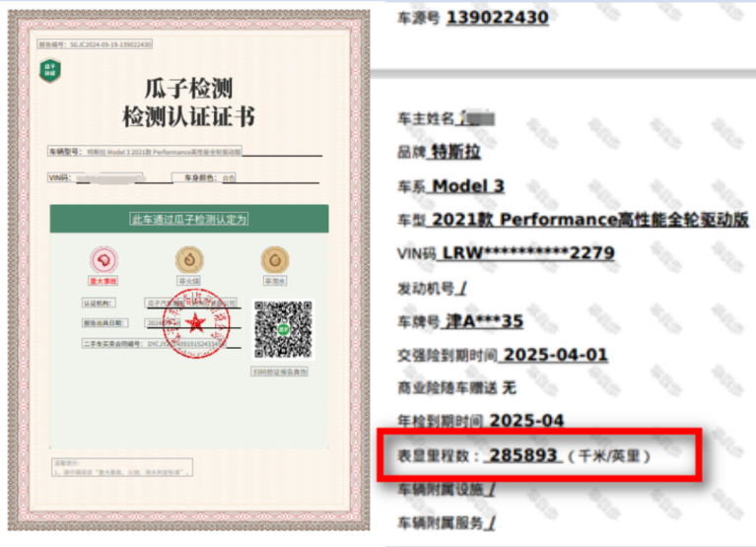Screen dimensions: 756x547
Task: Click the 非泡水 label under water icon
Action: click(275, 281)
